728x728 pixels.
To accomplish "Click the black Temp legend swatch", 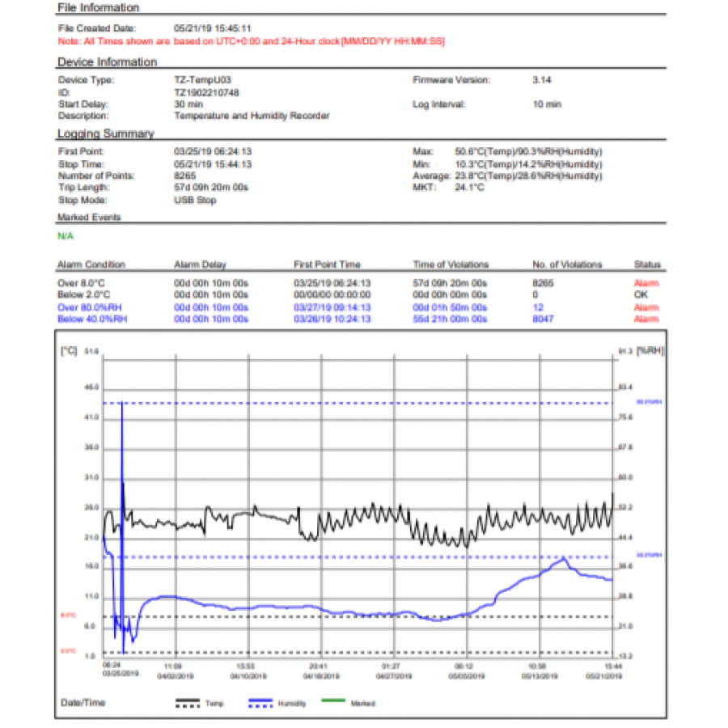I will click(188, 702).
